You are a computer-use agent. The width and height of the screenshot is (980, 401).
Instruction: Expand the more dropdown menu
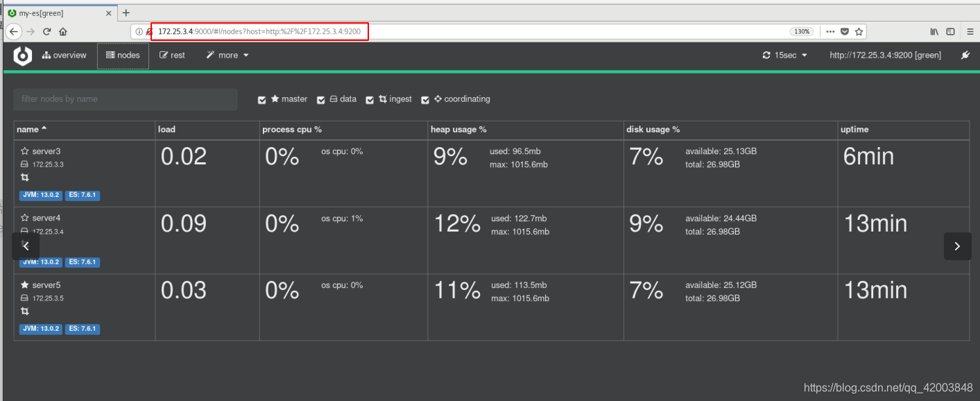tap(227, 56)
